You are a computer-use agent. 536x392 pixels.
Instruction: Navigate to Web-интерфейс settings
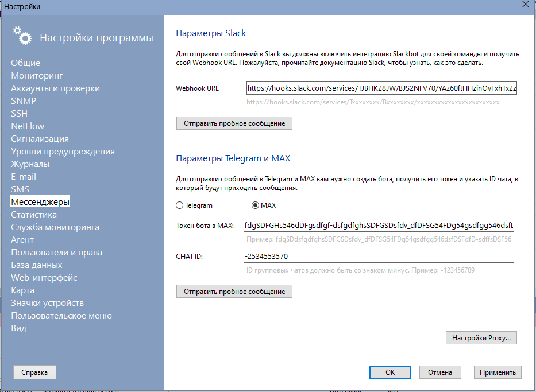click(x=44, y=278)
